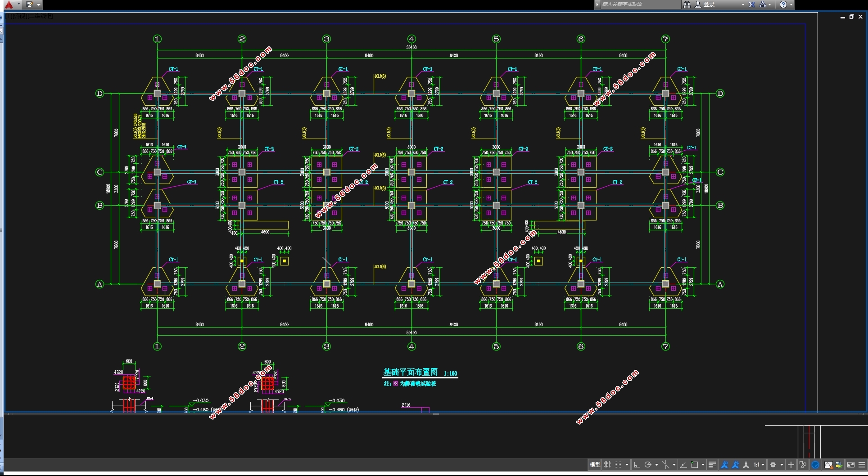Toggle ortho mode in status bar
The height and width of the screenshot is (476, 868).
(x=637, y=465)
